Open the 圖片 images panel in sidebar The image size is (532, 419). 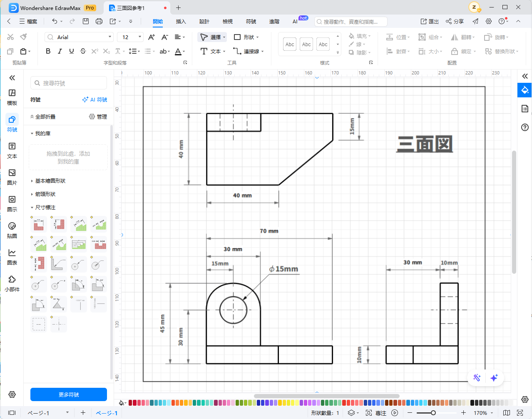[12, 177]
